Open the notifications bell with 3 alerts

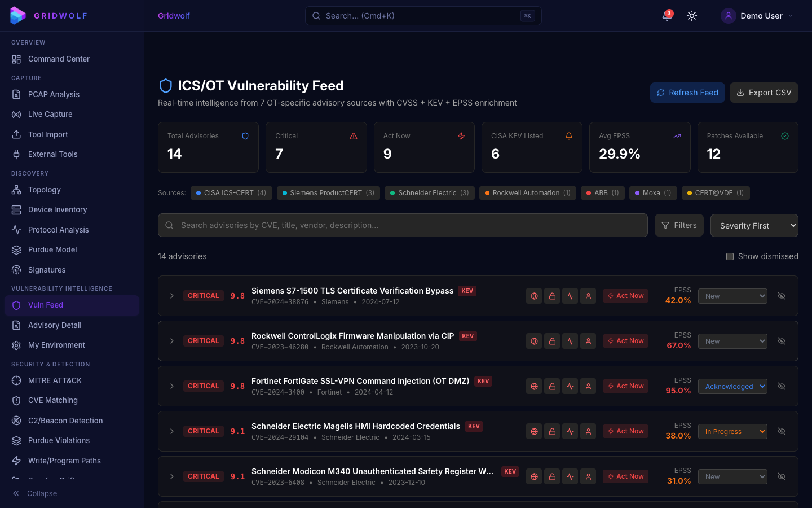(x=666, y=16)
